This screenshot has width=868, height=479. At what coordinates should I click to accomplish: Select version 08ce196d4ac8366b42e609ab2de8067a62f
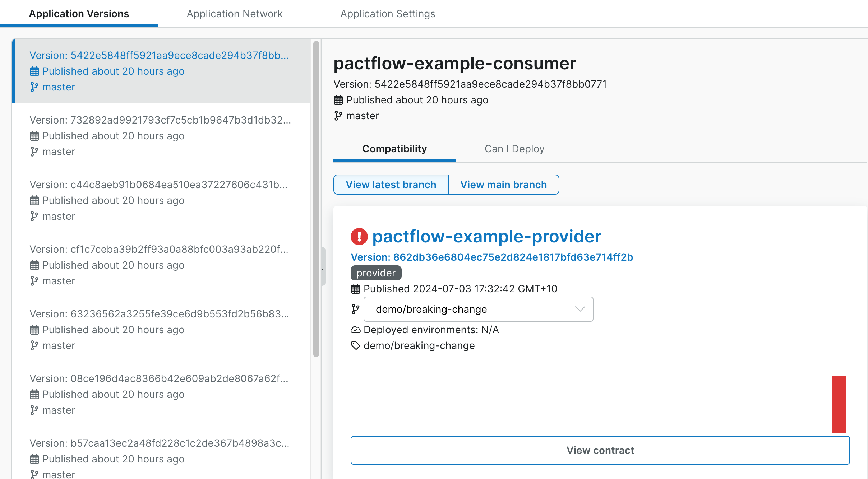pyautogui.click(x=162, y=394)
